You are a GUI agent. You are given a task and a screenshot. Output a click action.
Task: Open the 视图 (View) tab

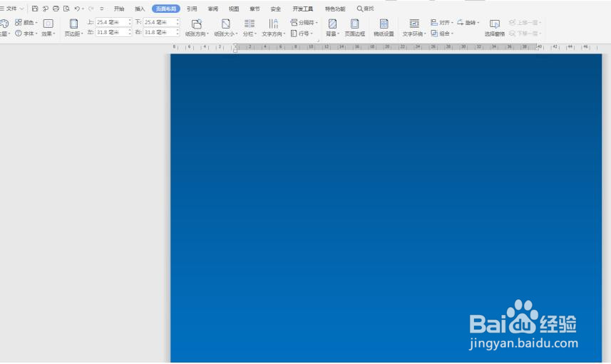point(234,9)
